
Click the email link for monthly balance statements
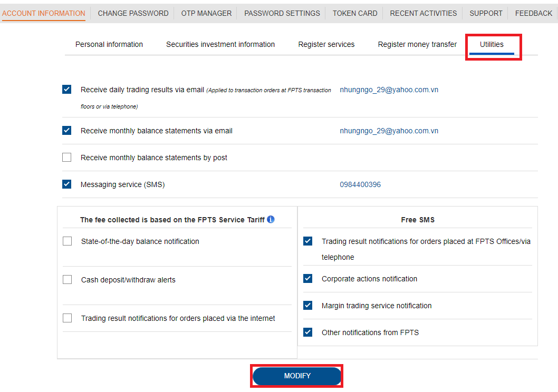[x=389, y=131]
